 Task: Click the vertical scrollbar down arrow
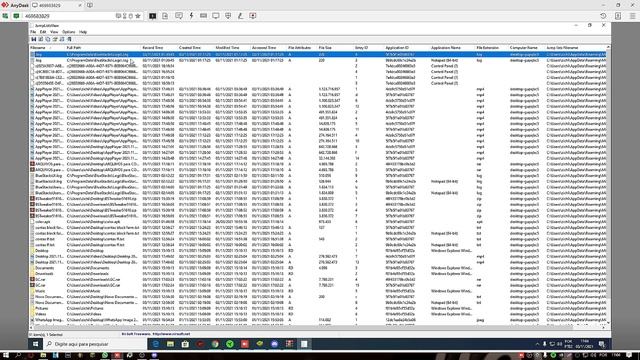coord(609,323)
